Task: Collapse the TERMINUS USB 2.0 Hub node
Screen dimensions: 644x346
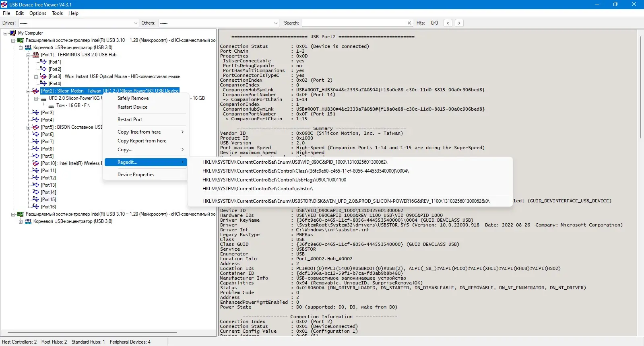Action: (x=28, y=55)
